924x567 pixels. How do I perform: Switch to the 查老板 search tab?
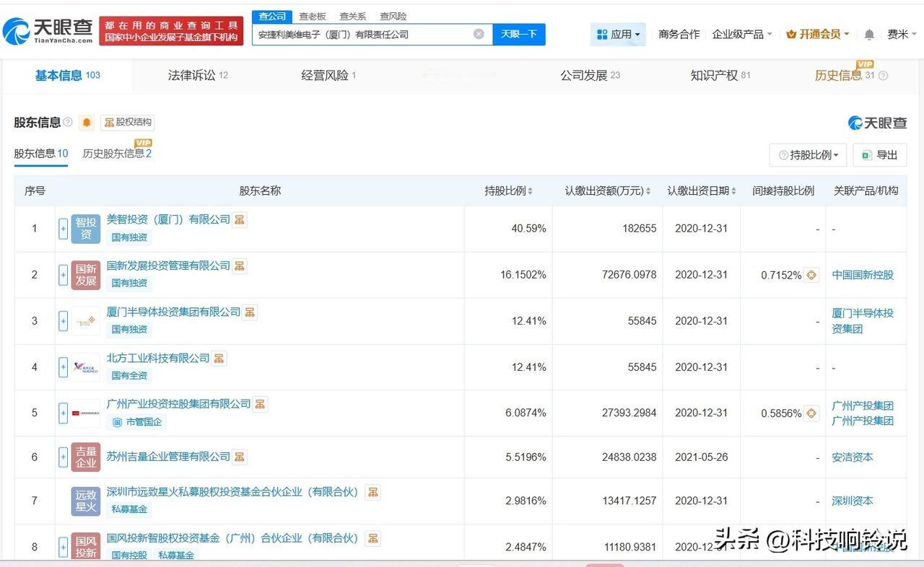click(x=313, y=16)
